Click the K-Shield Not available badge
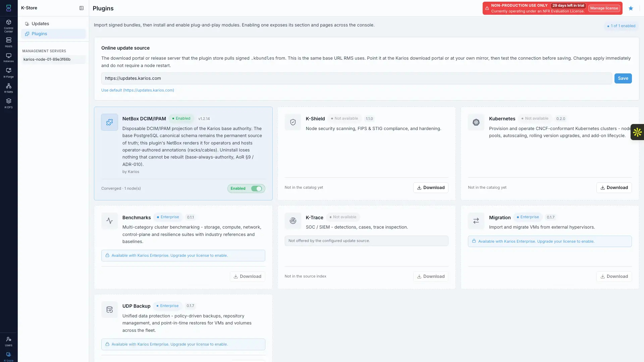This screenshot has height=362, width=644. [x=344, y=119]
